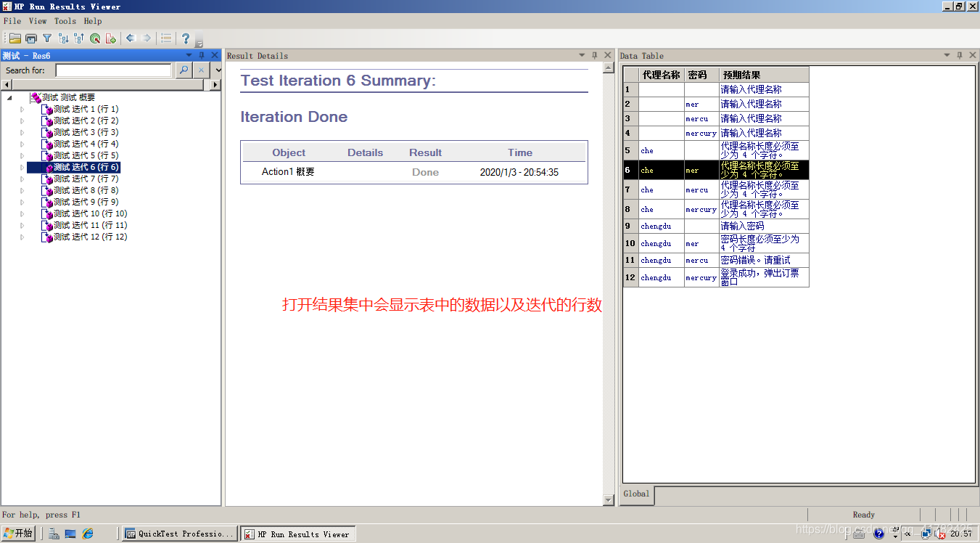Click Result Details scrollbar up arrow
The image size is (980, 543).
[x=609, y=68]
